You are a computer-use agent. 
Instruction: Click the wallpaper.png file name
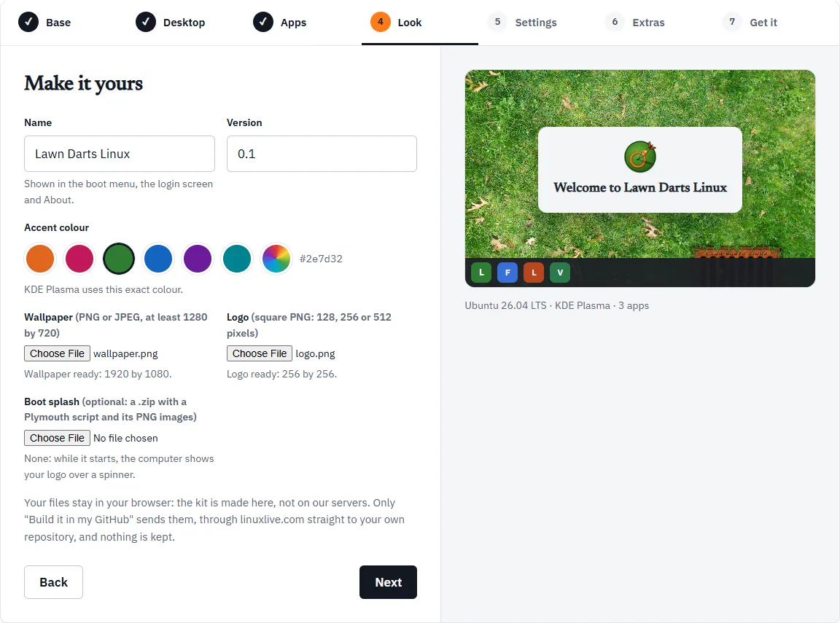pos(125,354)
